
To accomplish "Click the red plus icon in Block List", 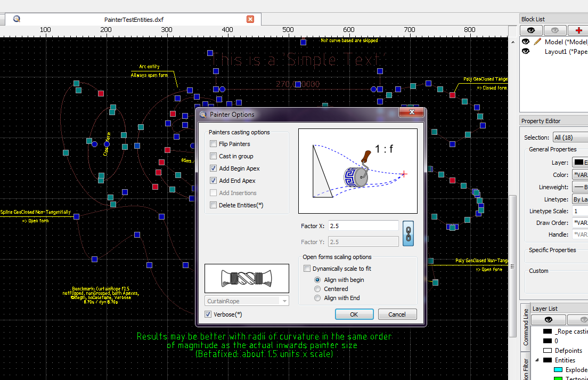I will pos(578,30).
